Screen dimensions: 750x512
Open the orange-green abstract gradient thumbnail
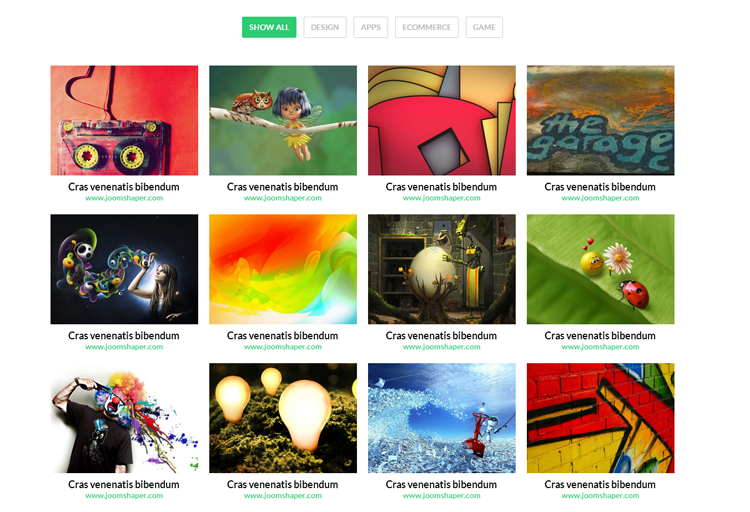(x=283, y=269)
